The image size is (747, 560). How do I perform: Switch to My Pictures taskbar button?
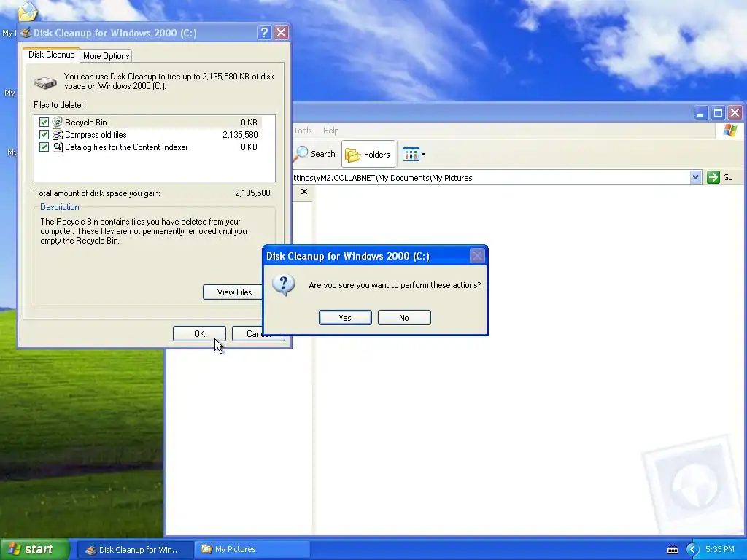tap(252, 550)
